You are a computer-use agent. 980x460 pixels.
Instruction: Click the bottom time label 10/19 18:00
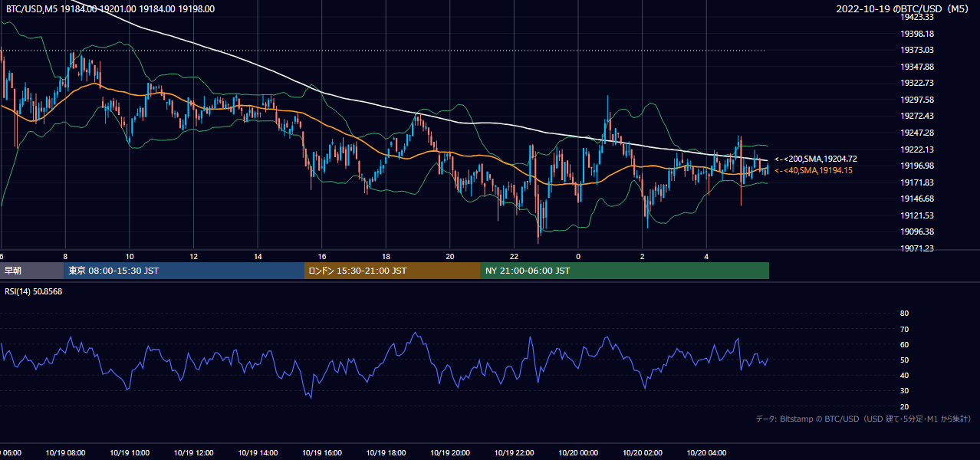coord(386,453)
